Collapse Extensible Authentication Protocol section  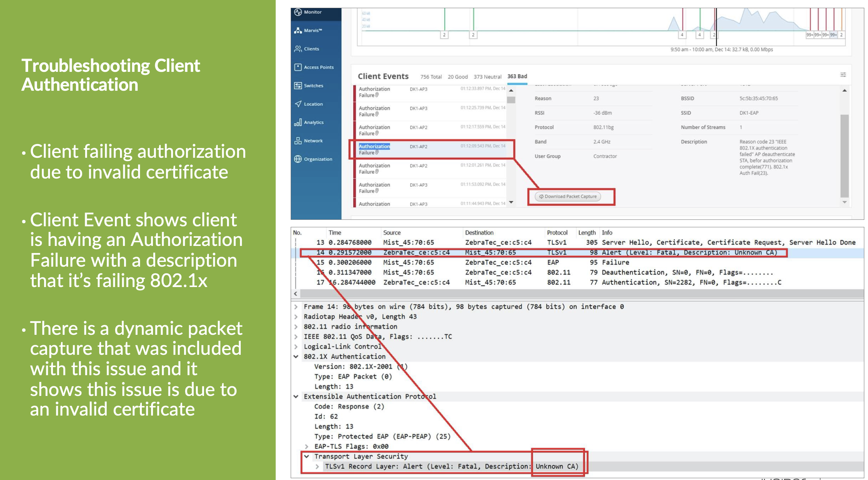[x=296, y=396]
